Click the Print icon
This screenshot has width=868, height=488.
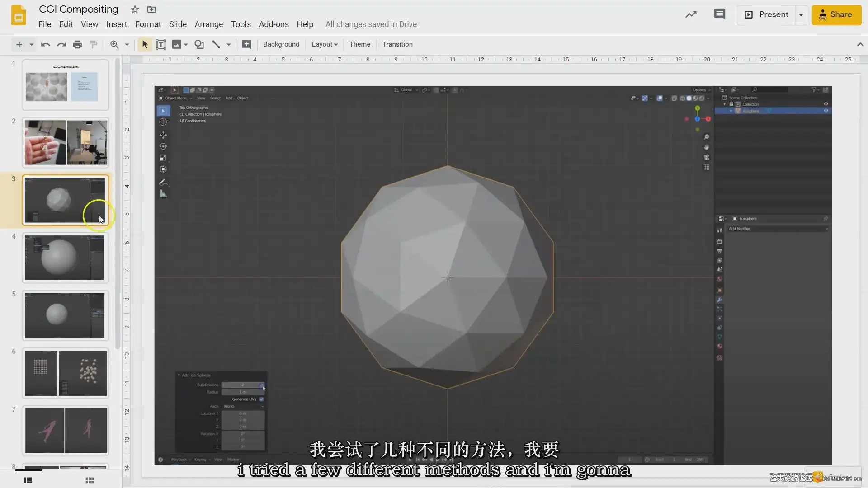pyautogui.click(x=77, y=44)
